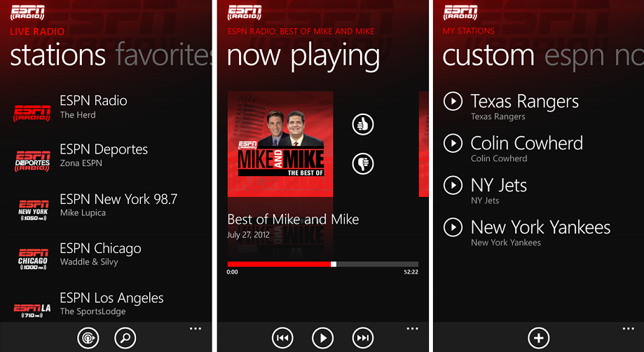644x352 pixels.
Task: Play the NY Jets custom station
Action: pos(453,185)
